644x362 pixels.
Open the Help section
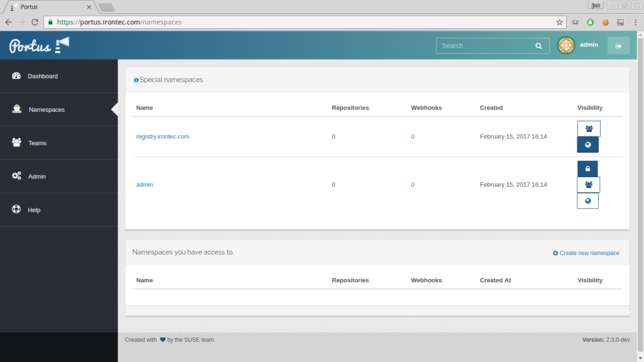click(x=33, y=210)
